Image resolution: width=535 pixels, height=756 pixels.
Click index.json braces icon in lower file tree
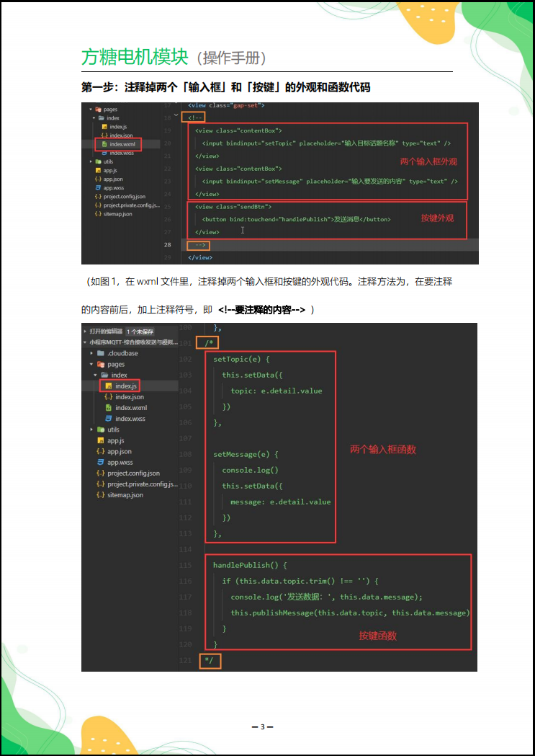coord(109,397)
